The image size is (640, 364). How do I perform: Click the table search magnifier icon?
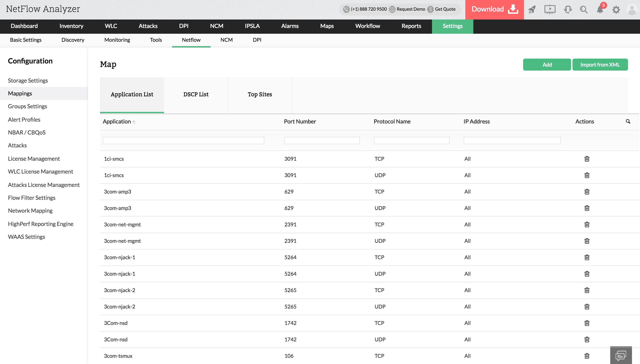[628, 121]
